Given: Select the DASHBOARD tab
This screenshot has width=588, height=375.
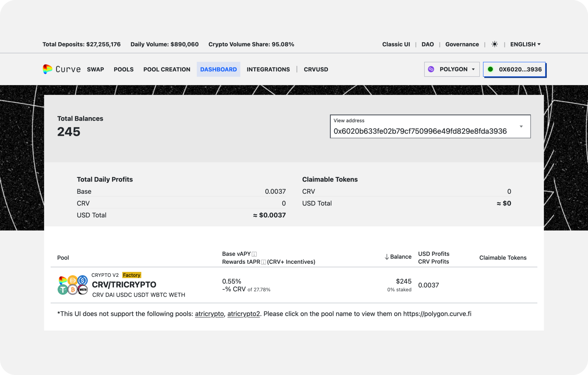Looking at the screenshot, I should click(x=219, y=69).
